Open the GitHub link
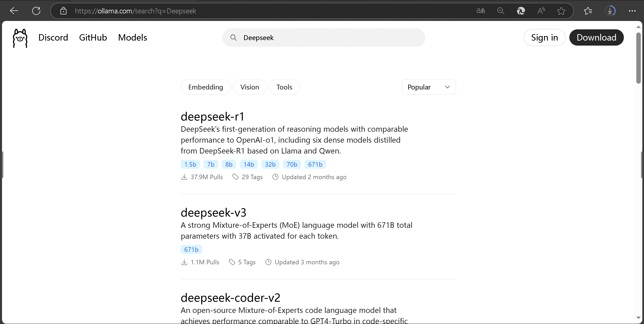This screenshot has height=324, width=644. pos(93,38)
